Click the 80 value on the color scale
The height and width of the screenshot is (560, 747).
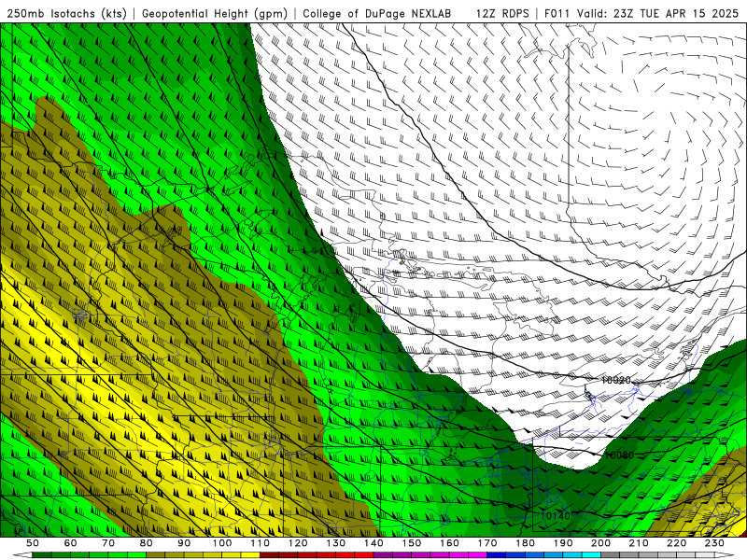pos(147,543)
